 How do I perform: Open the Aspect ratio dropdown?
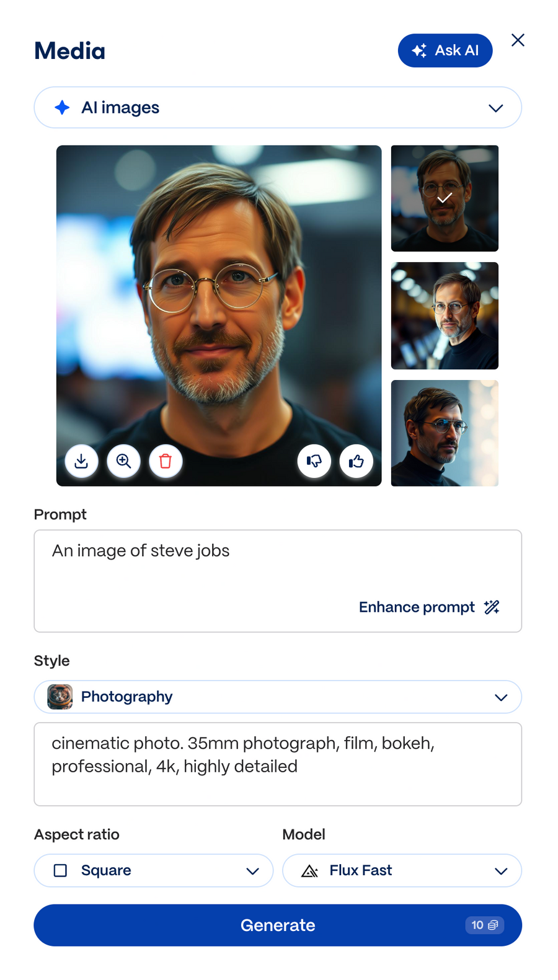[253, 870]
